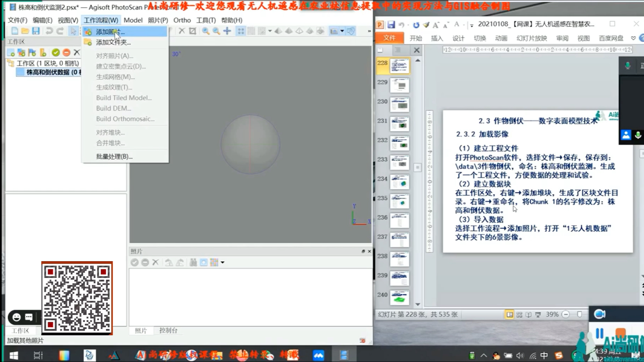Click PowerPoint save icon in quick access
Viewport: 644px width, 362px height.
pos(391,25)
